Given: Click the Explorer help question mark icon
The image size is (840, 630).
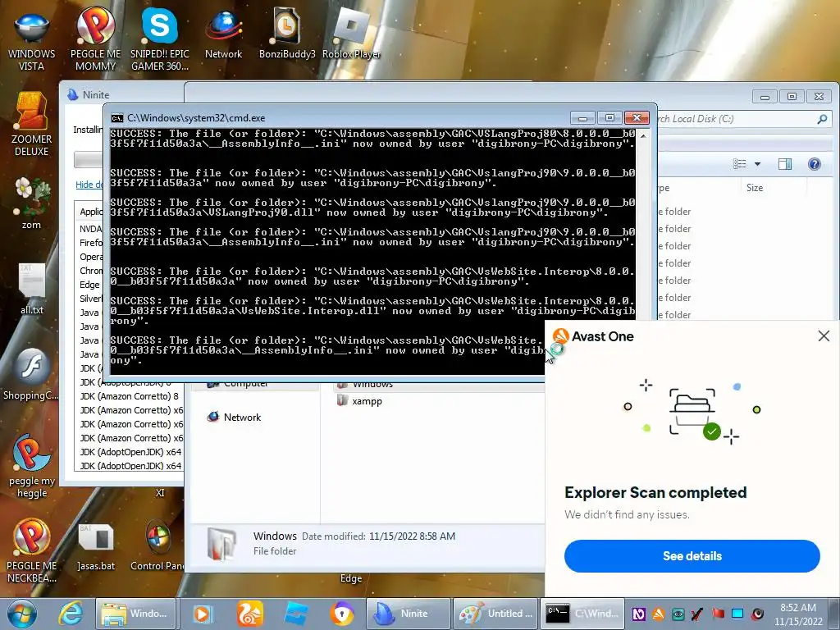Looking at the screenshot, I should pyautogui.click(x=815, y=164).
